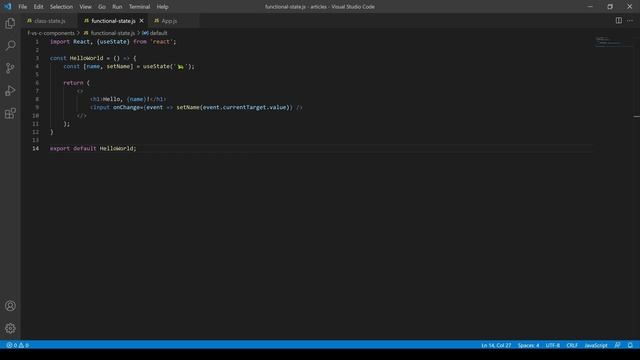640x360 pixels.
Task: Click onChange attribute on line 9
Action: pos(127,107)
